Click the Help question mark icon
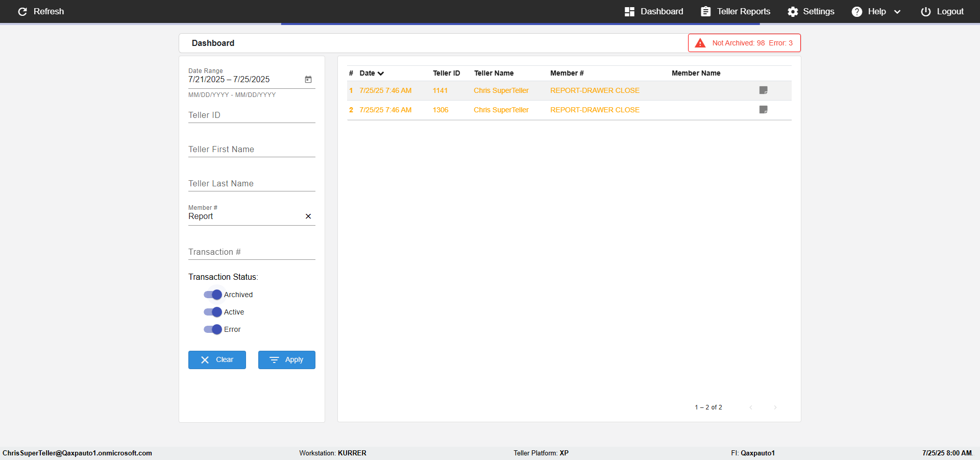980x460 pixels. [857, 12]
